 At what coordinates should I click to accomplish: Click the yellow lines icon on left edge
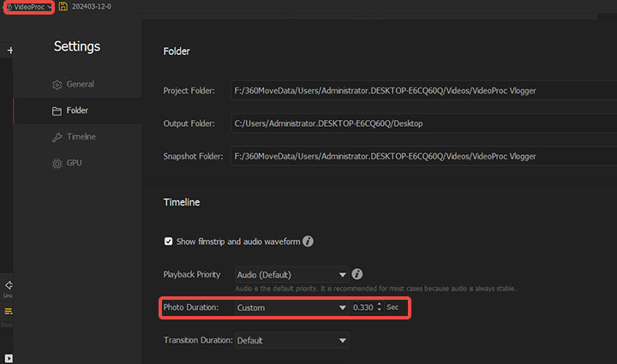point(8,312)
